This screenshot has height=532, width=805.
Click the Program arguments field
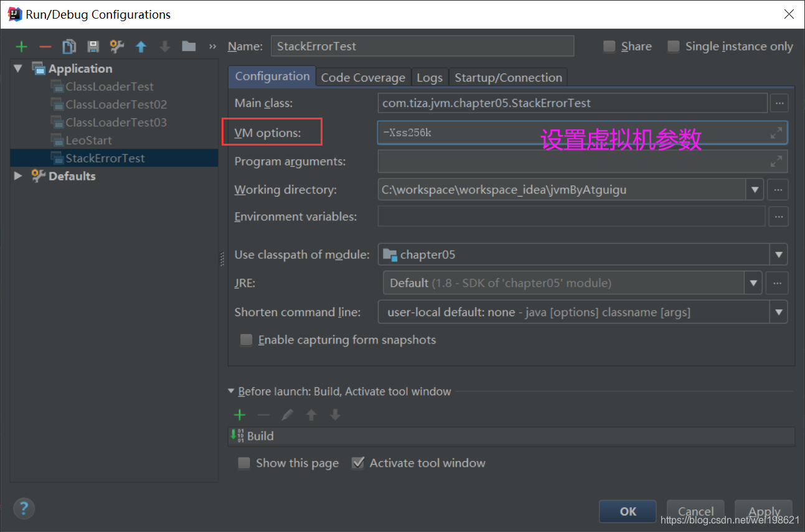pyautogui.click(x=582, y=161)
